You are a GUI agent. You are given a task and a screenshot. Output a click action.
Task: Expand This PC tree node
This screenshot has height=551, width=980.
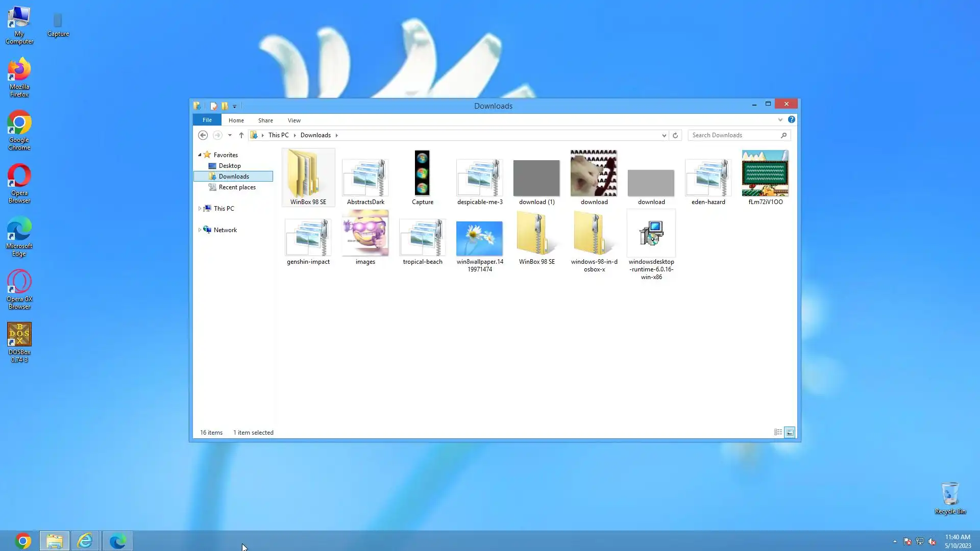click(200, 209)
